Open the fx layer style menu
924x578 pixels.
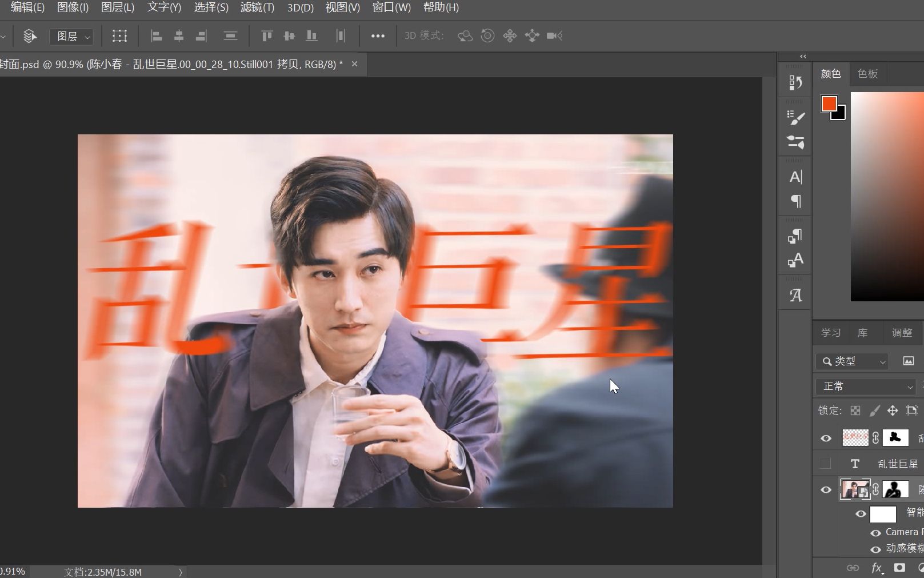[877, 568]
